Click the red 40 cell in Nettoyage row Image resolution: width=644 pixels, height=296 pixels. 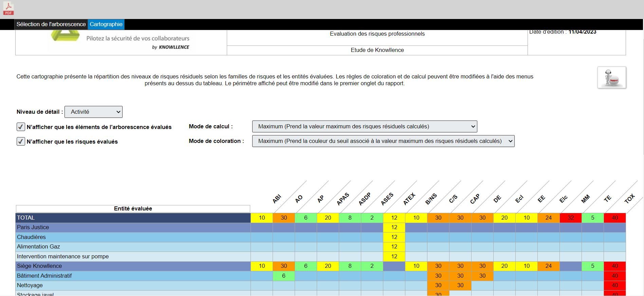coord(615,285)
